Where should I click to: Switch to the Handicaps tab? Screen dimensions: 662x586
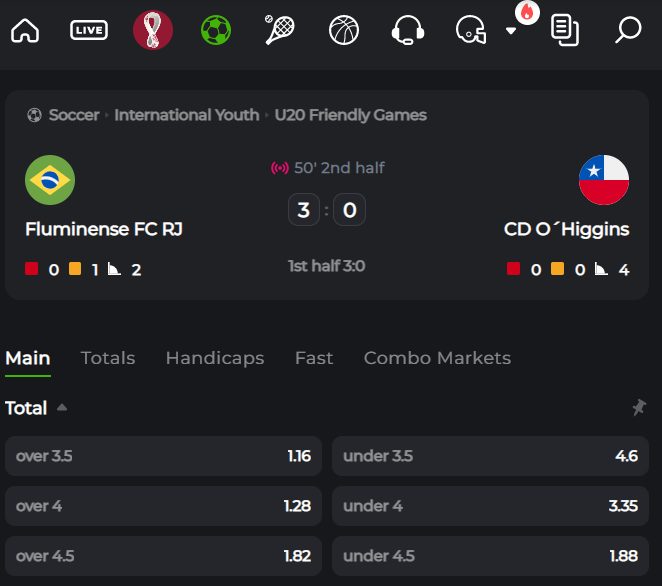215,358
